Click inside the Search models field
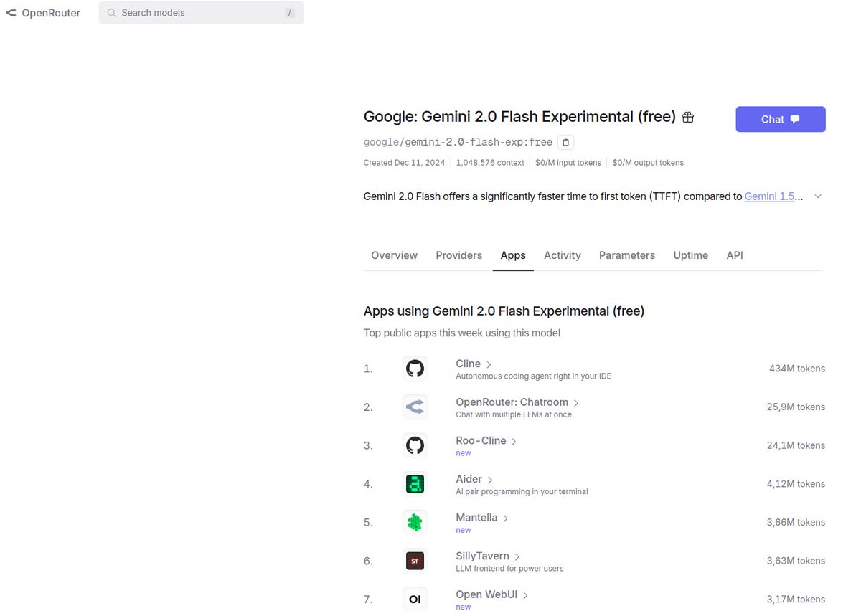 pyautogui.click(x=201, y=13)
